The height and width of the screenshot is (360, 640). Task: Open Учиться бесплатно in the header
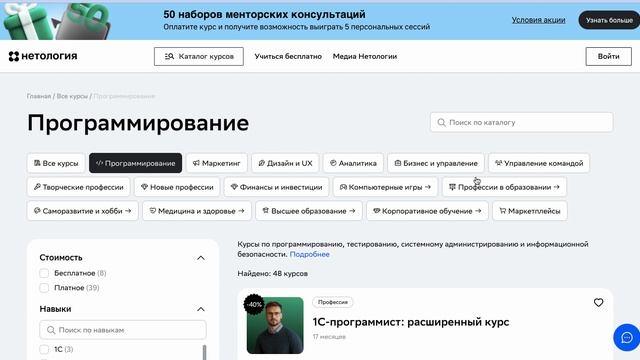(x=288, y=56)
